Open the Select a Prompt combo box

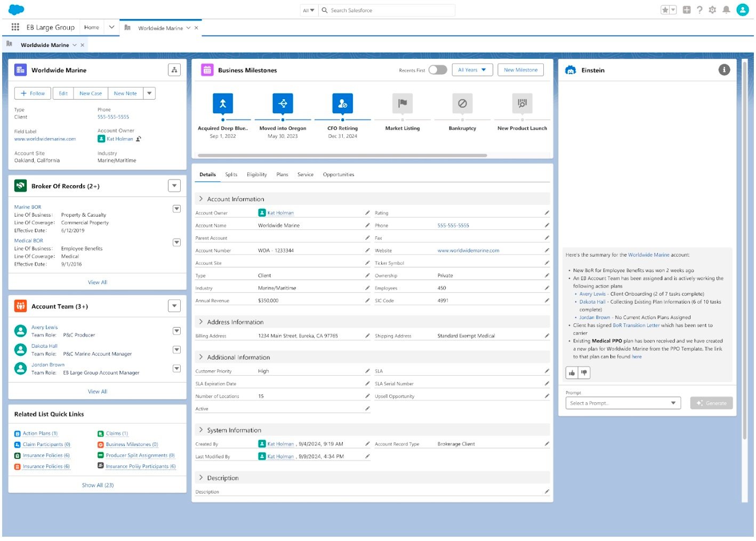[x=623, y=403]
